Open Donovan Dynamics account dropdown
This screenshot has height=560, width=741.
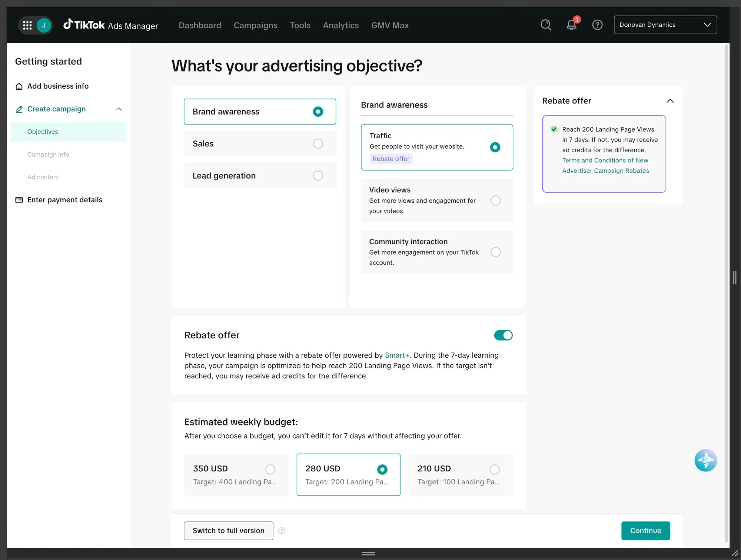[665, 25]
